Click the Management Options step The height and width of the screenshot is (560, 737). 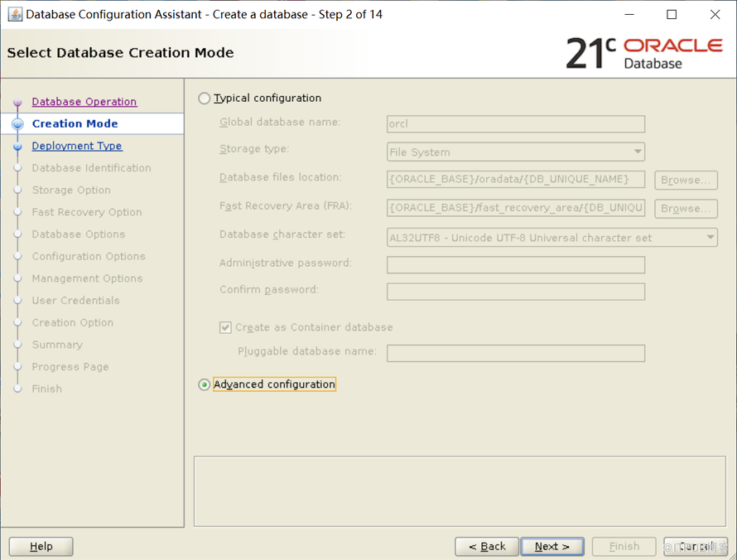click(88, 278)
